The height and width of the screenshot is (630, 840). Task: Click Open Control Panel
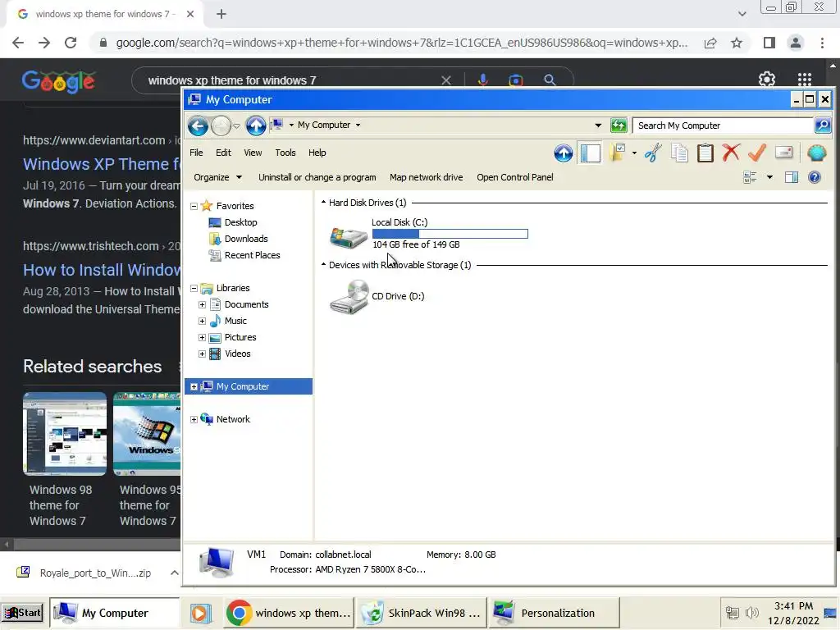point(515,177)
